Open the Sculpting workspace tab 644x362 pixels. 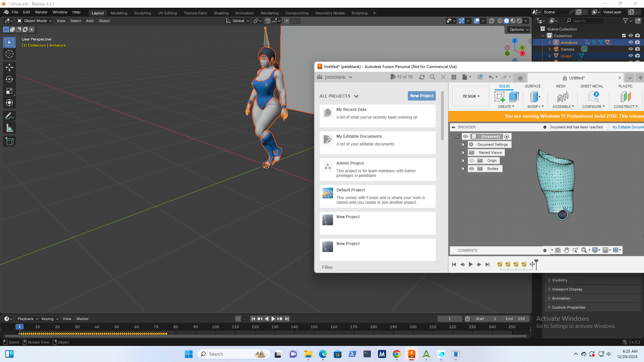(x=143, y=13)
